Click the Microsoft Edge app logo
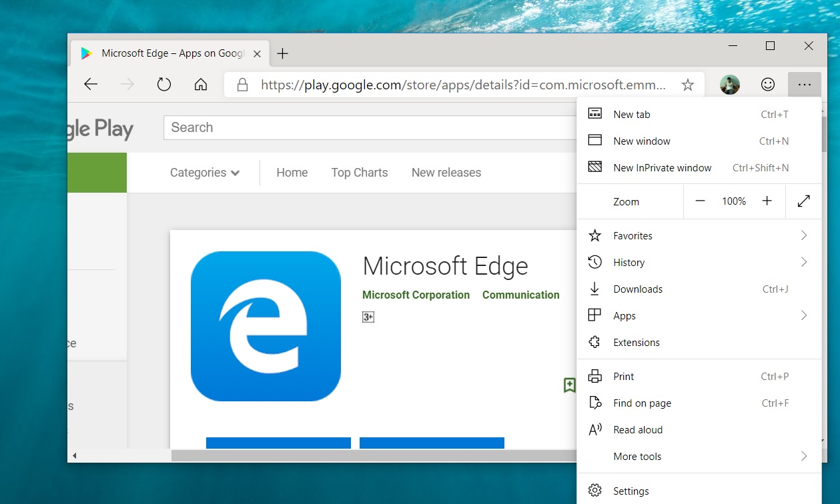 (x=266, y=326)
